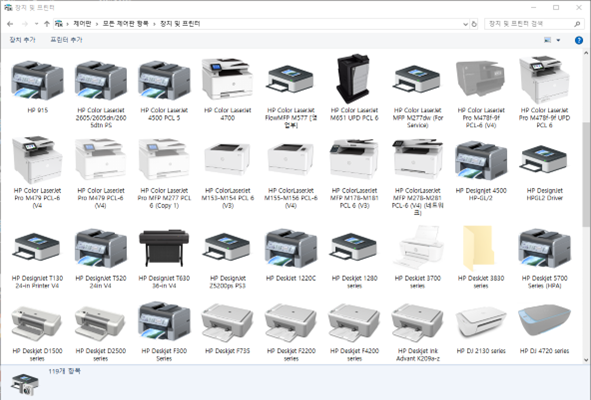Click 제어판 in the address breadcrumb

point(82,24)
